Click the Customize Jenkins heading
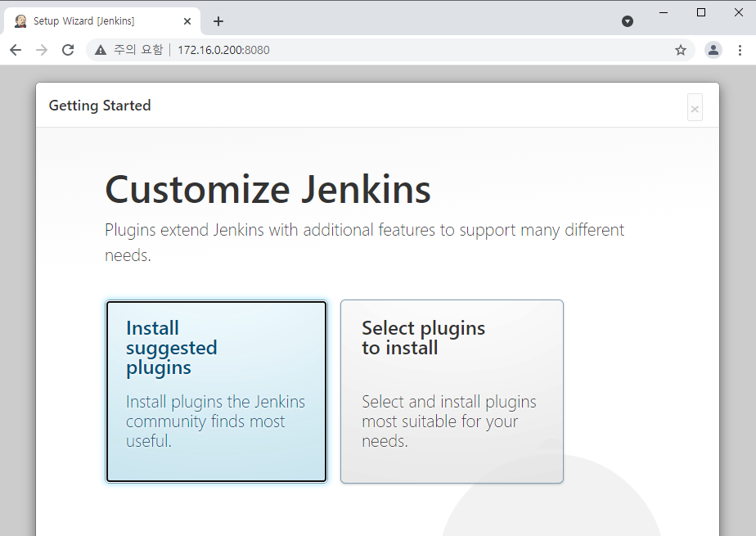The image size is (756, 536). [268, 189]
